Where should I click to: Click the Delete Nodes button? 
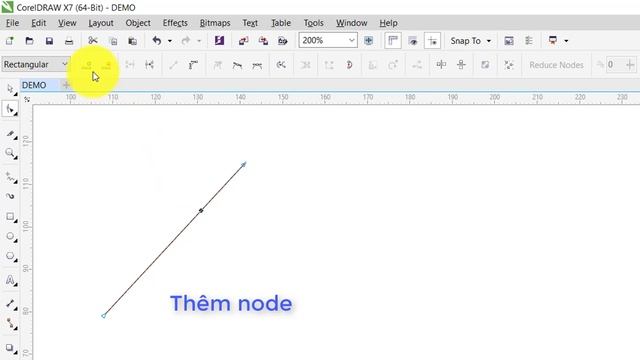(x=106, y=65)
